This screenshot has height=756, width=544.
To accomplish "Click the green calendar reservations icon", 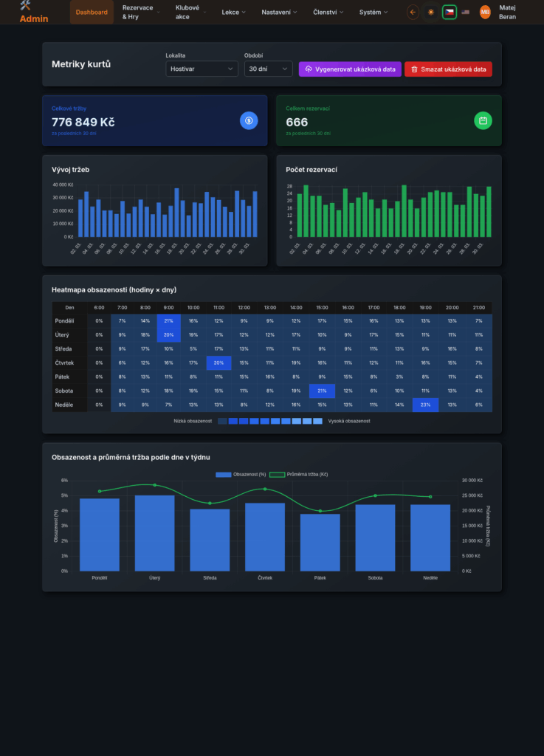I will tap(483, 120).
